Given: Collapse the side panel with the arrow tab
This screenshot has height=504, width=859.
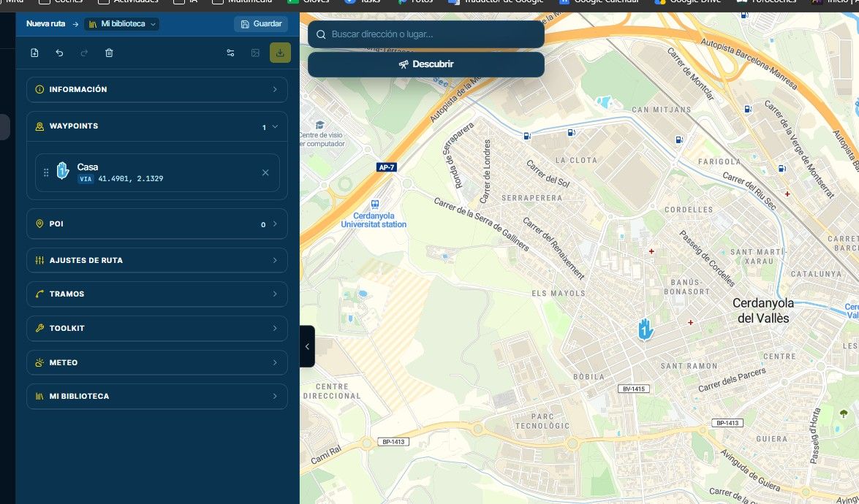Looking at the screenshot, I should pyautogui.click(x=307, y=346).
